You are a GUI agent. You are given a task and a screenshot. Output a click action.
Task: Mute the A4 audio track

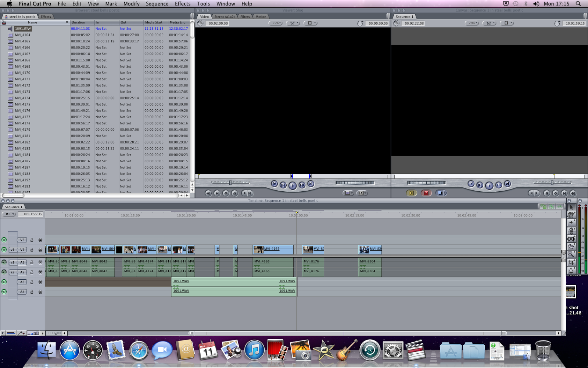pyautogui.click(x=4, y=292)
